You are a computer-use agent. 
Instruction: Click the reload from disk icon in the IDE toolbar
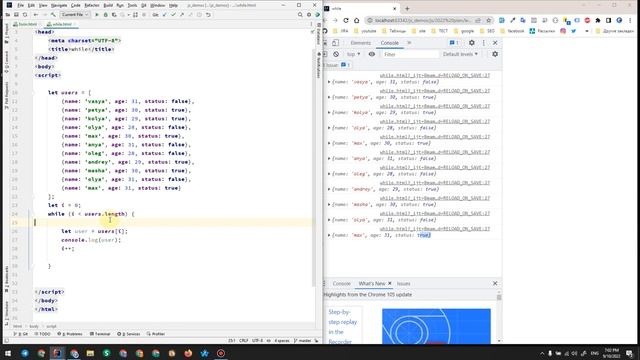pyautogui.click(x=25, y=15)
